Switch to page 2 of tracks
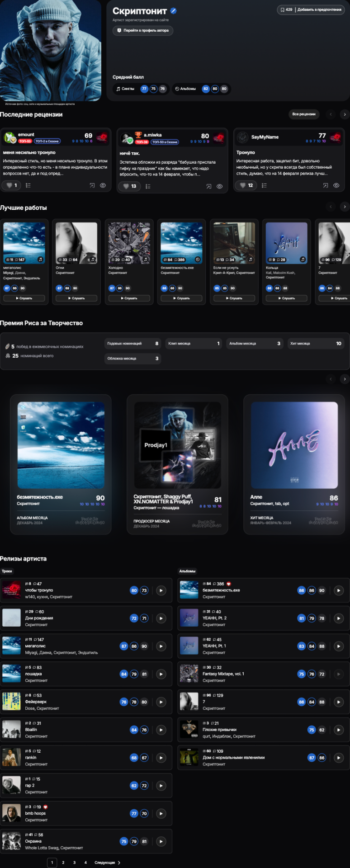The image size is (350, 868). pos(63,863)
